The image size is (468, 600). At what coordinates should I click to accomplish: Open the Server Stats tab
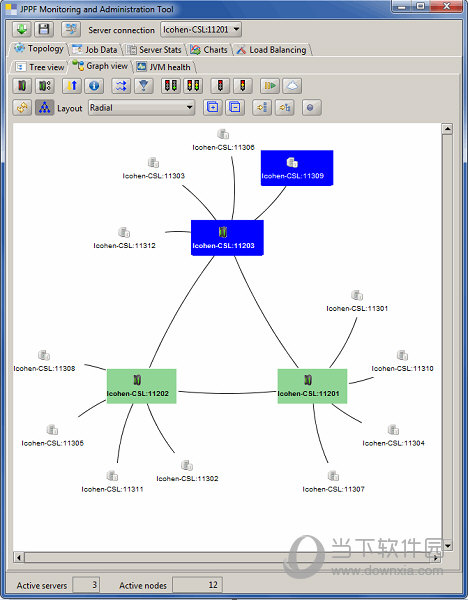(154, 50)
